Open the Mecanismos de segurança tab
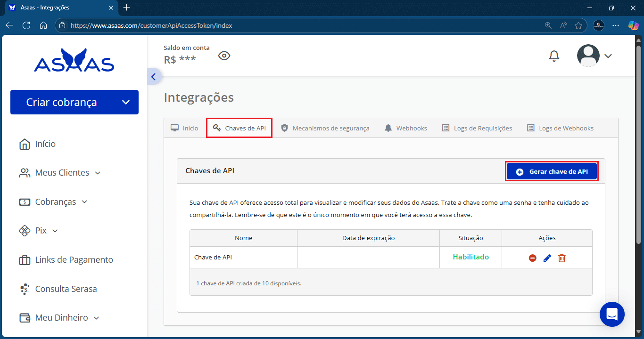This screenshot has height=339, width=644. (325, 128)
